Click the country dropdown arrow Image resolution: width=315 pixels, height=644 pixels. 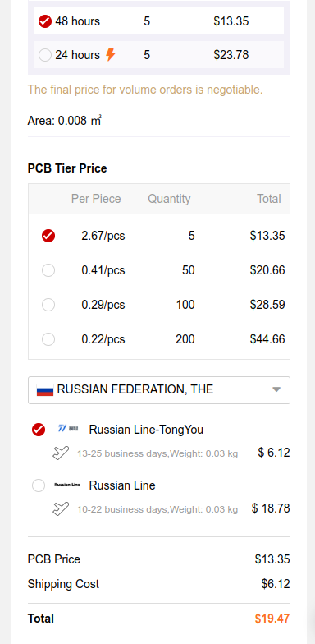coord(276,389)
